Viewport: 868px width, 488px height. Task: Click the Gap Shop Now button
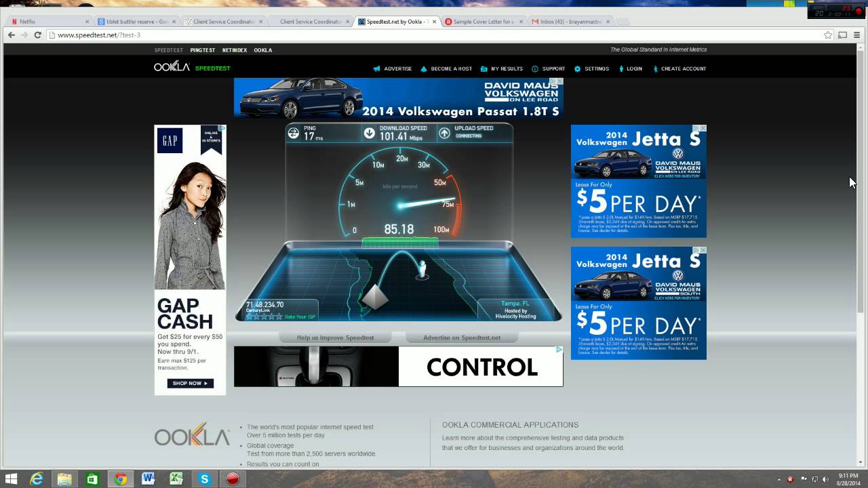pos(190,383)
